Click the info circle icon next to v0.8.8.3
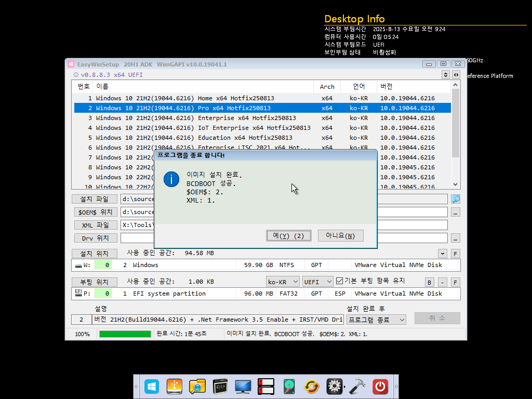Viewport: 532px width, 399px height. click(x=76, y=75)
